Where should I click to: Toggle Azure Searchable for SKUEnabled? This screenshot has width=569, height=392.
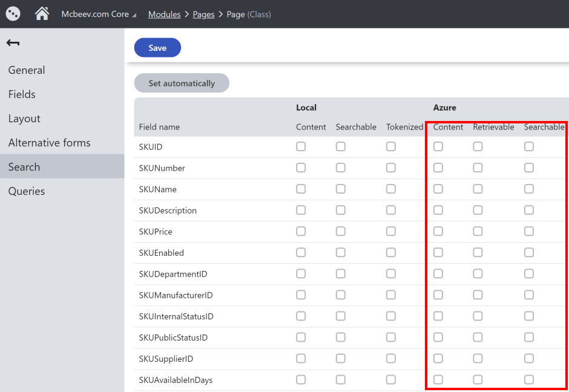[x=529, y=252]
